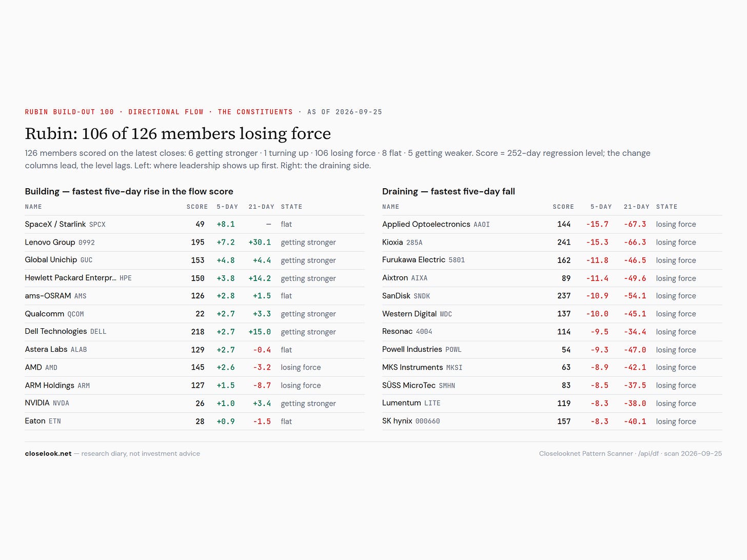Click the SCORE column header in the Building table
The width and height of the screenshot is (747, 560).
(197, 207)
